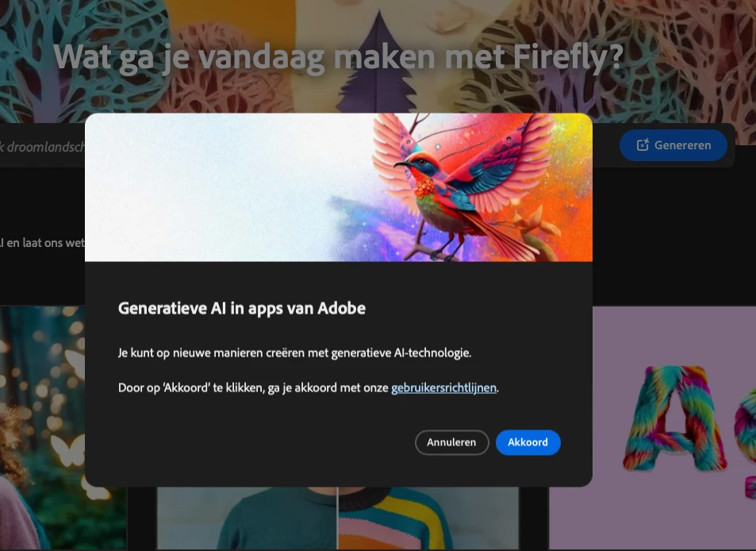
Task: Click the blue Akkoord button
Action: [x=528, y=442]
